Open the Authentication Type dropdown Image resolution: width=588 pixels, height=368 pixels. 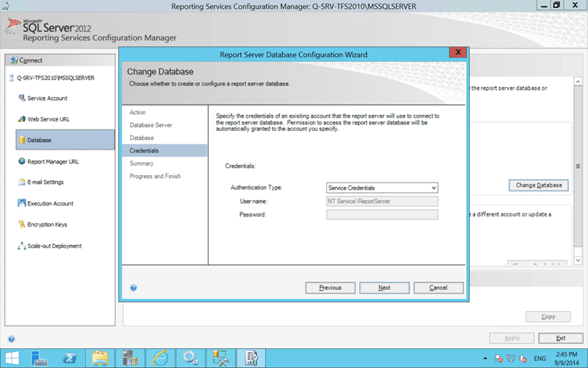(x=381, y=188)
